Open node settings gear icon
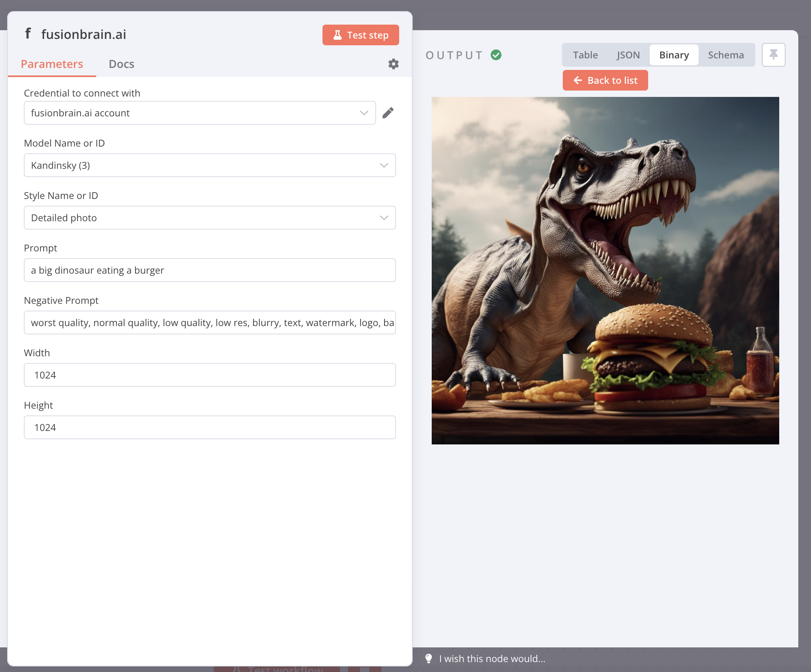Screen dimensions: 811x672 [393, 64]
